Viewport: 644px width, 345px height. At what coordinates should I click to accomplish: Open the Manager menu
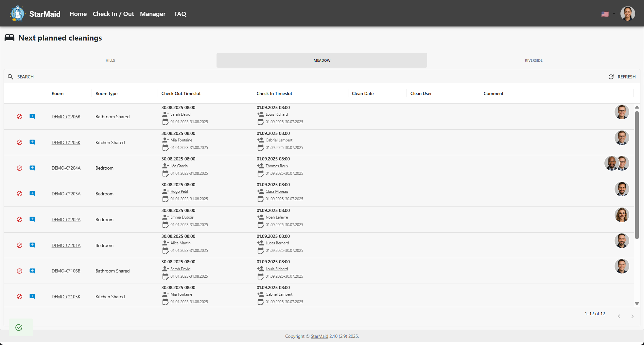(153, 14)
